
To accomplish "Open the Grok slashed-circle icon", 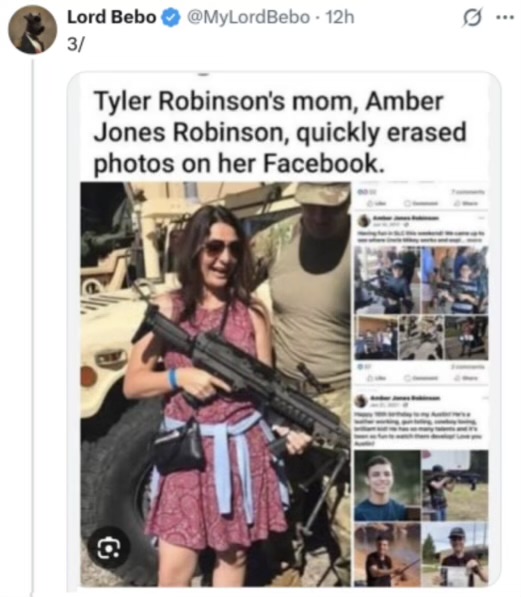I will [472, 18].
